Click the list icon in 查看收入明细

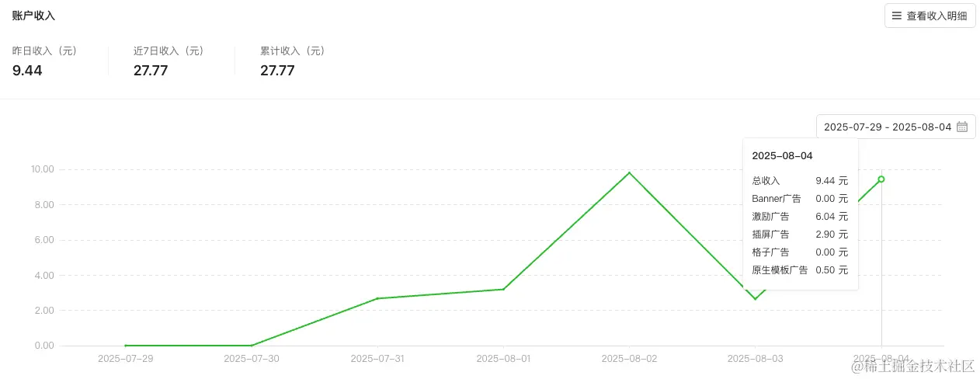tap(897, 16)
